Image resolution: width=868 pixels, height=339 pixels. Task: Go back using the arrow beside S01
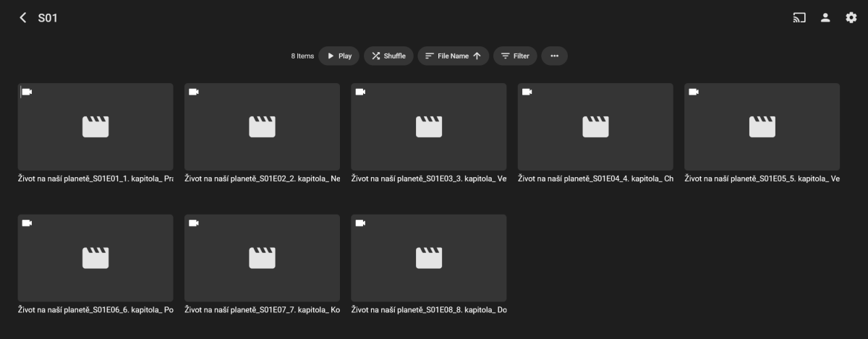(x=23, y=17)
